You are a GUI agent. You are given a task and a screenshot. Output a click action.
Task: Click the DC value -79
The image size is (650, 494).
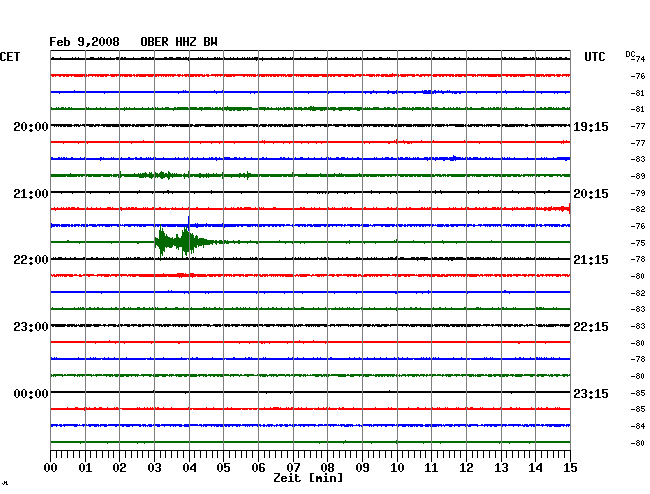tap(638, 193)
